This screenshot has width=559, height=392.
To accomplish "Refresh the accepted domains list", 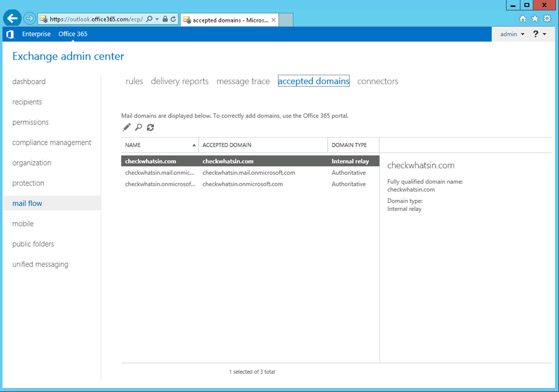I will (x=151, y=127).
